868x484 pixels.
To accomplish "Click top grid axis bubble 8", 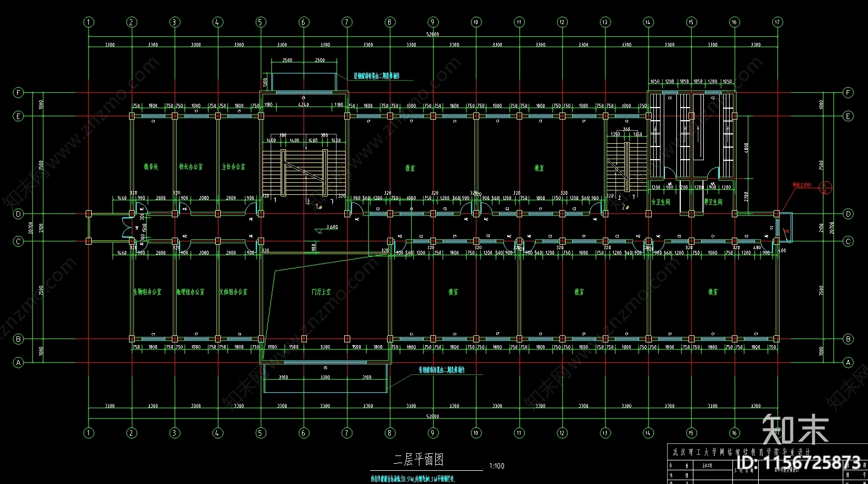I will [x=390, y=22].
